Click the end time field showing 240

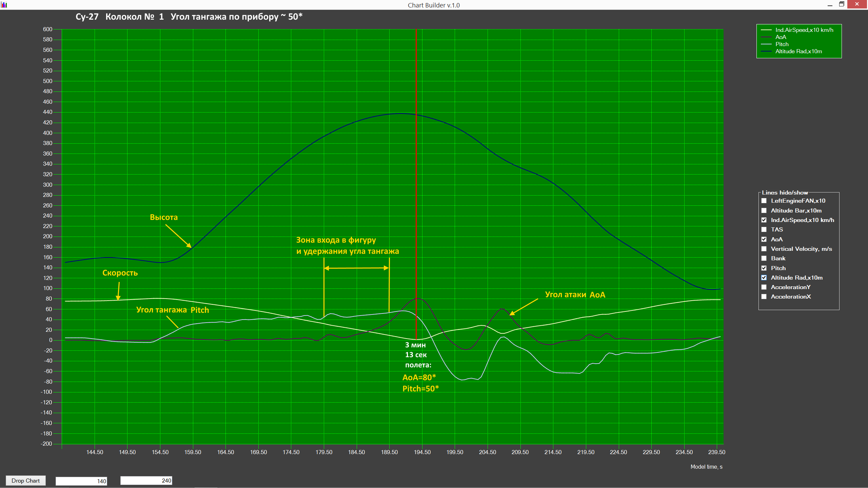tap(146, 481)
